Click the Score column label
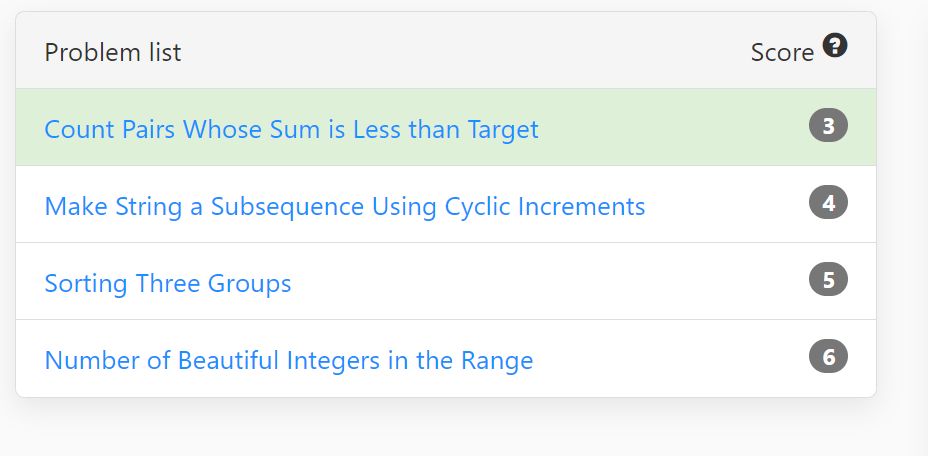The height and width of the screenshot is (456, 928). click(782, 53)
